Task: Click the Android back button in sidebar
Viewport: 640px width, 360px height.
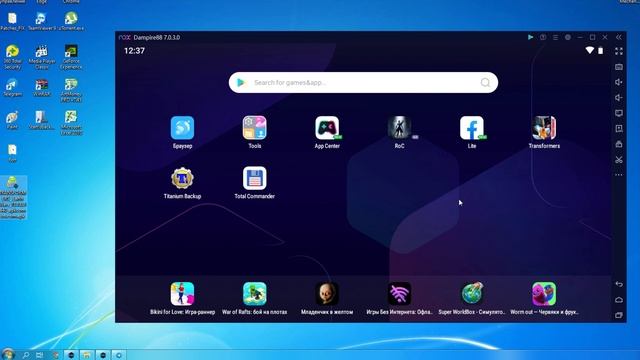Action: 619,284
